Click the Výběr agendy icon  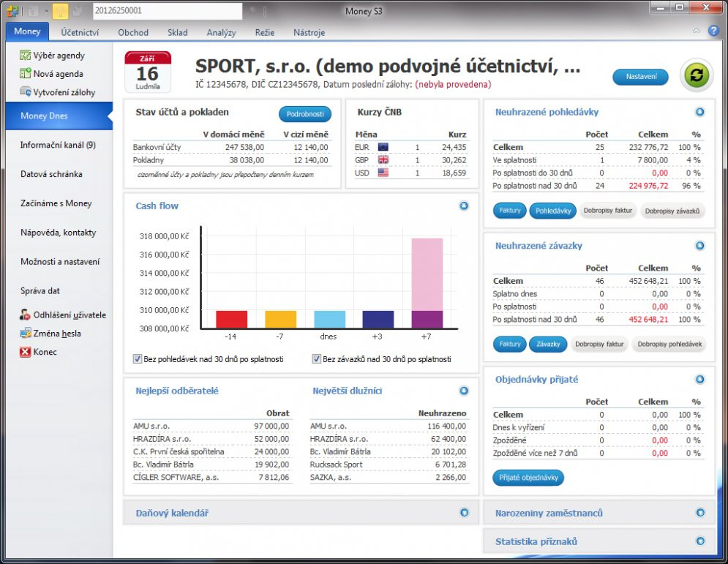(x=25, y=56)
